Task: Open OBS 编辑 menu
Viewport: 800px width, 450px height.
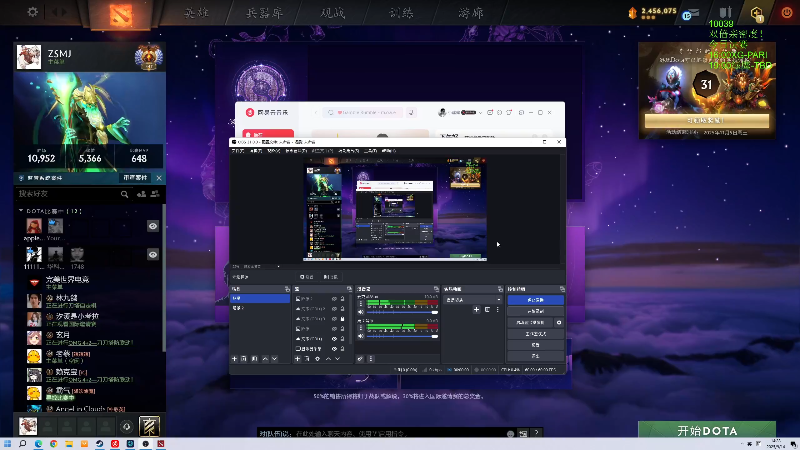Action: click(256, 151)
